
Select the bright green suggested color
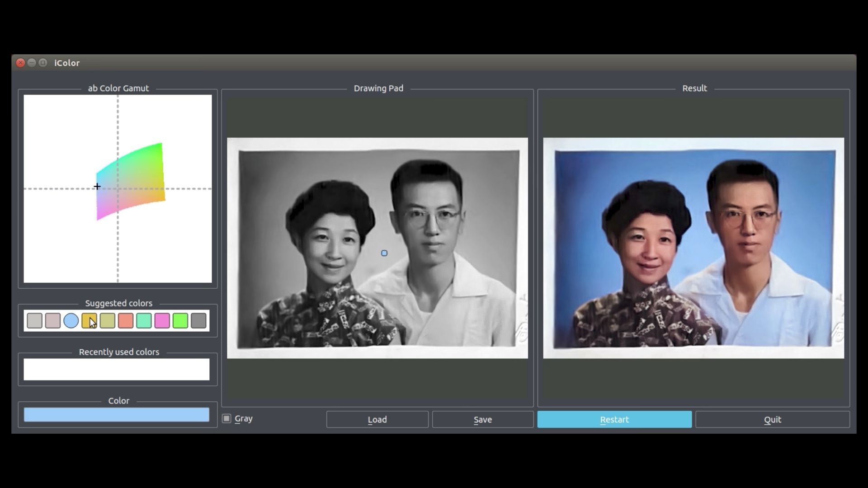(180, 321)
